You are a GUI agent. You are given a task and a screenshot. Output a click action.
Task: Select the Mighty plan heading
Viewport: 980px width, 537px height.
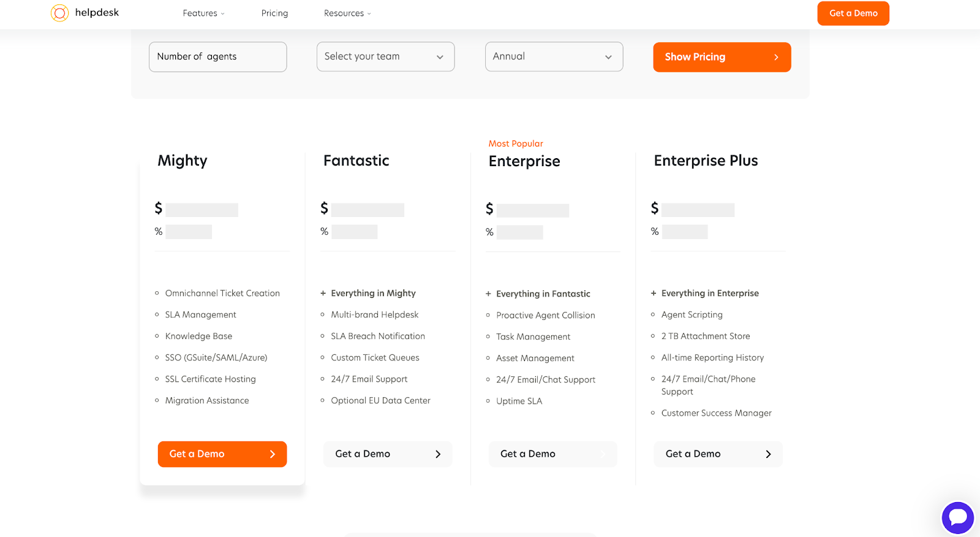coord(183,161)
